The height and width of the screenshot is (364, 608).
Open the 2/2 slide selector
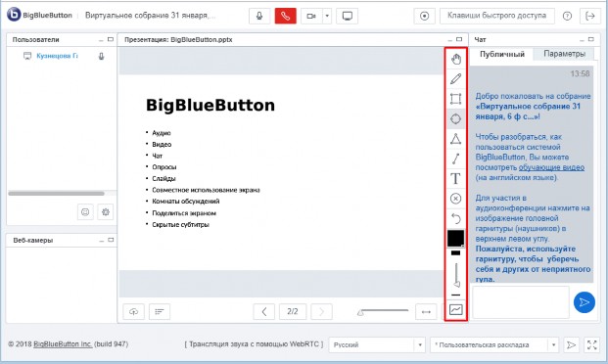(x=293, y=312)
